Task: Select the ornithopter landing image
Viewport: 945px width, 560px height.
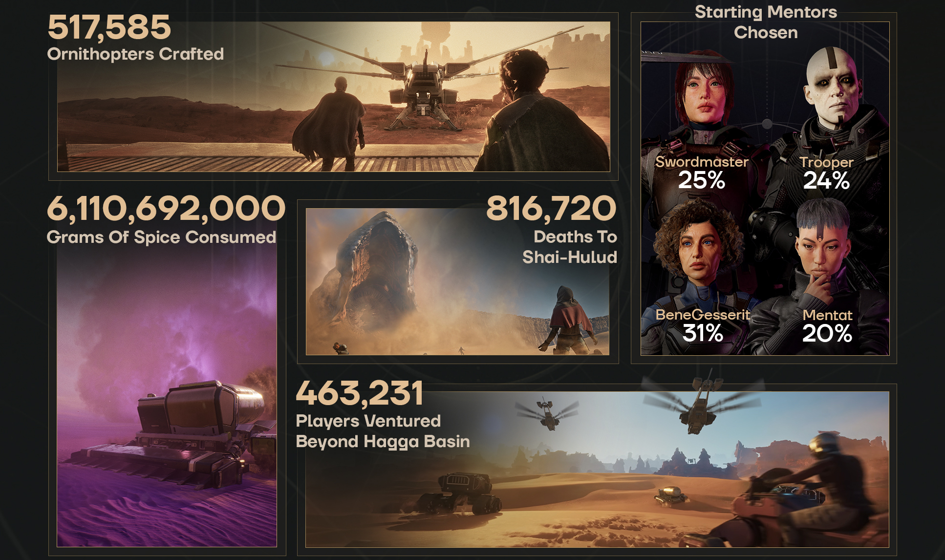Action: tap(334, 96)
